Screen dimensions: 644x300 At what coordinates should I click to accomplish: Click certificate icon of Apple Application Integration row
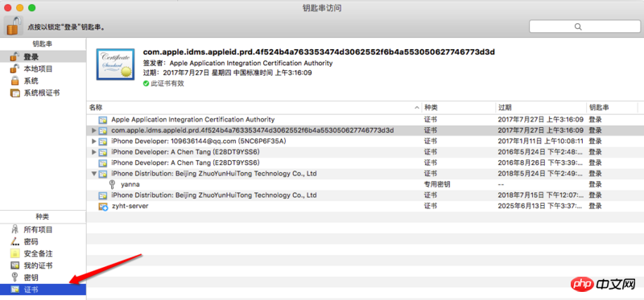[103, 120]
